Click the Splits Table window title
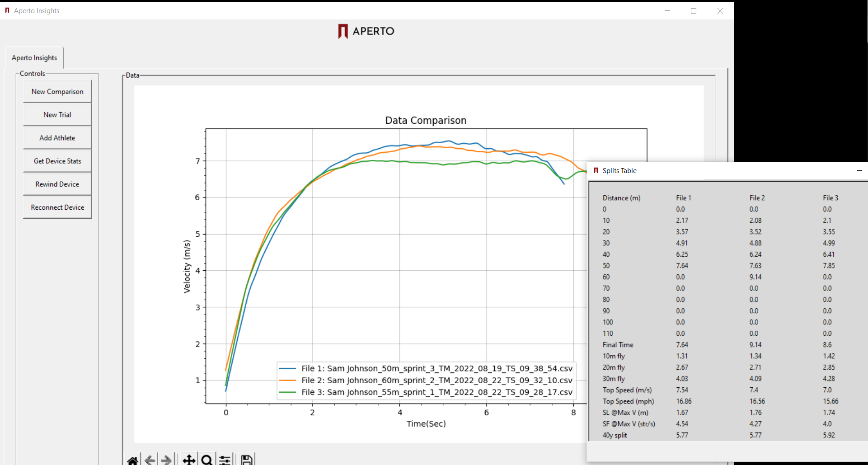This screenshot has height=465, width=868. point(619,171)
